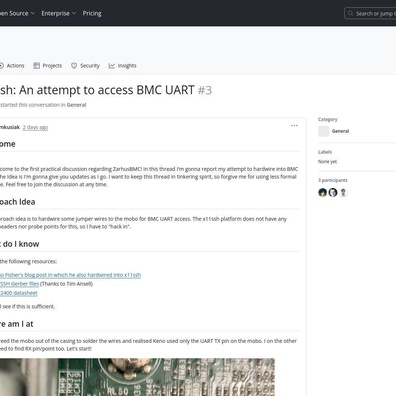Click the General category icon square
This screenshot has width=396, height=396.
tap(323, 131)
